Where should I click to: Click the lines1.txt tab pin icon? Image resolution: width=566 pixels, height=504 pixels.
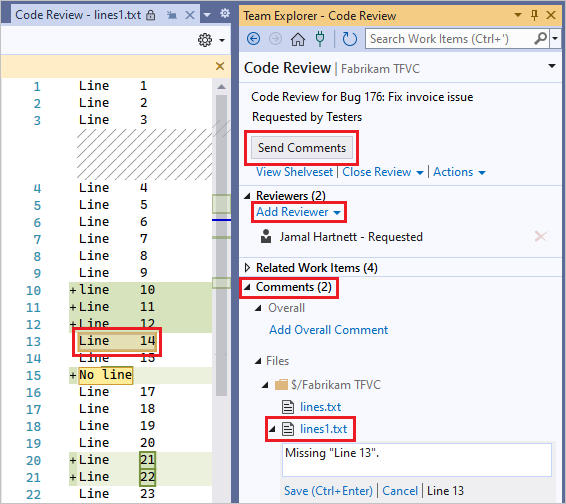(172, 15)
